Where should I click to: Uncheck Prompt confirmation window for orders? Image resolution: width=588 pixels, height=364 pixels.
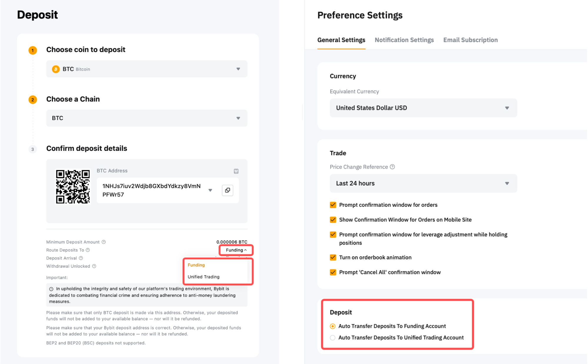click(x=333, y=205)
